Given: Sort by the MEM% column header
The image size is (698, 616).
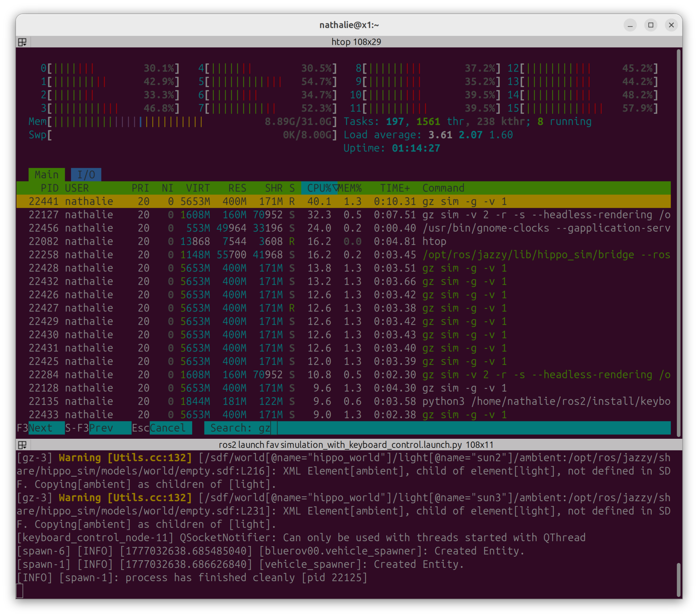Looking at the screenshot, I should click(x=350, y=188).
